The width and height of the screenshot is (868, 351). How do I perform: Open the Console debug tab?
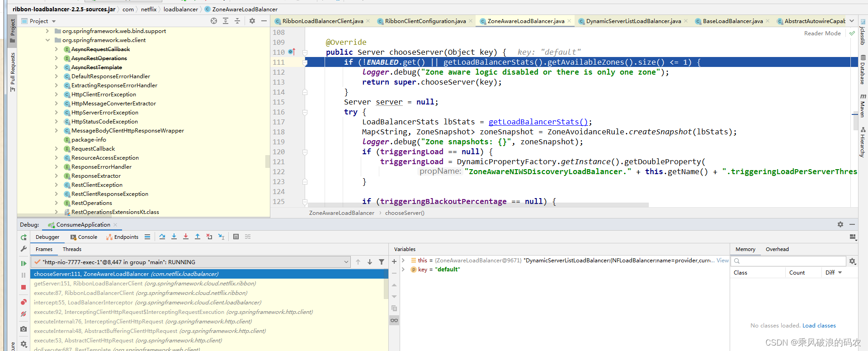point(84,237)
